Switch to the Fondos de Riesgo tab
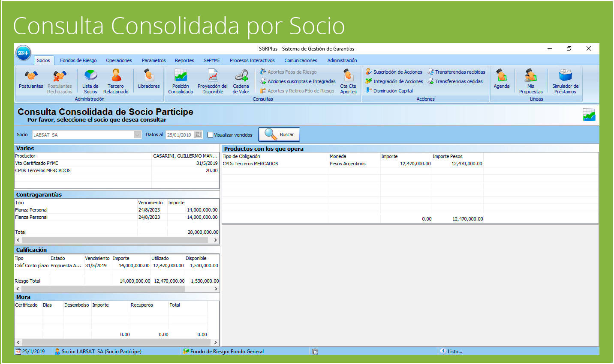 78,60
